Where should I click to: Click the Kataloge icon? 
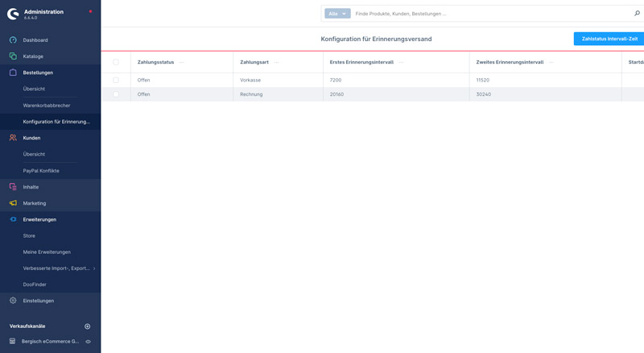(13, 56)
